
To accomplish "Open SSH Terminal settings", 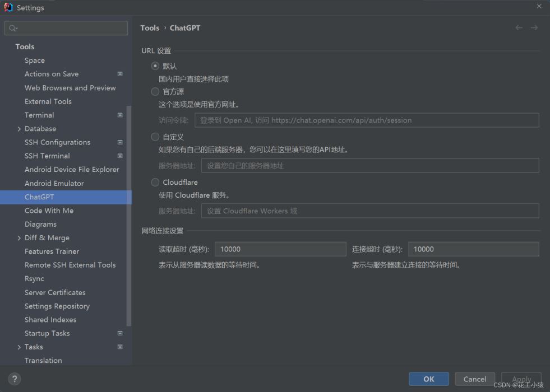I will 47,156.
